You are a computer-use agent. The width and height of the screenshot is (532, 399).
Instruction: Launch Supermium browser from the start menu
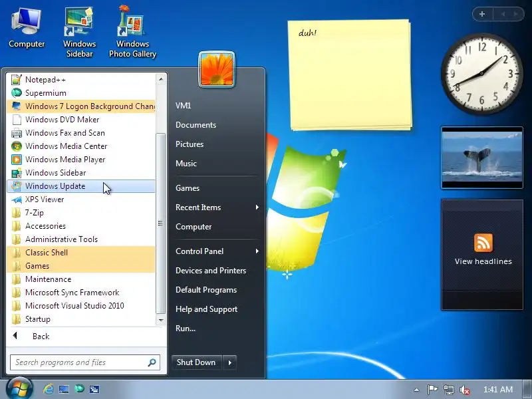coord(80,93)
